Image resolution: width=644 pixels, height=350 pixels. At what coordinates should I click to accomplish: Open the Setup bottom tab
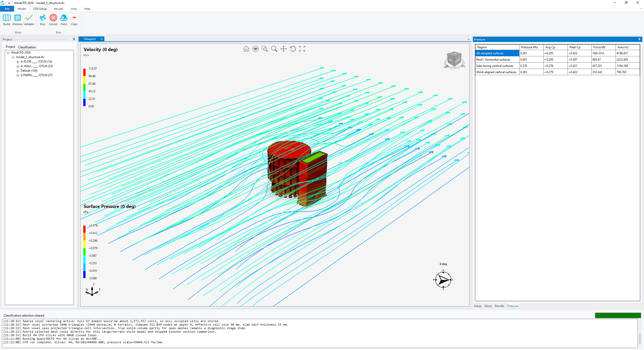click(x=477, y=306)
